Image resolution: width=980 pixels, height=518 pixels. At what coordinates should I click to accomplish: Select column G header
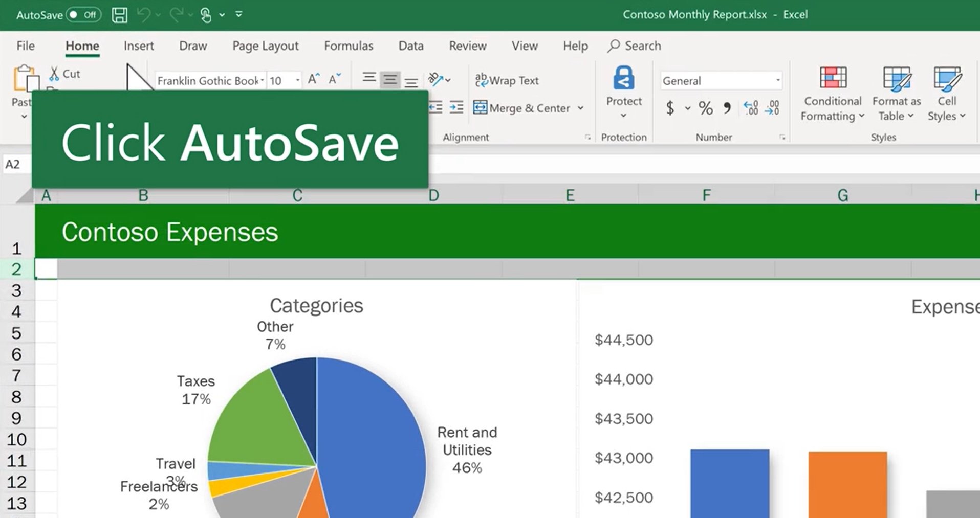pyautogui.click(x=843, y=195)
